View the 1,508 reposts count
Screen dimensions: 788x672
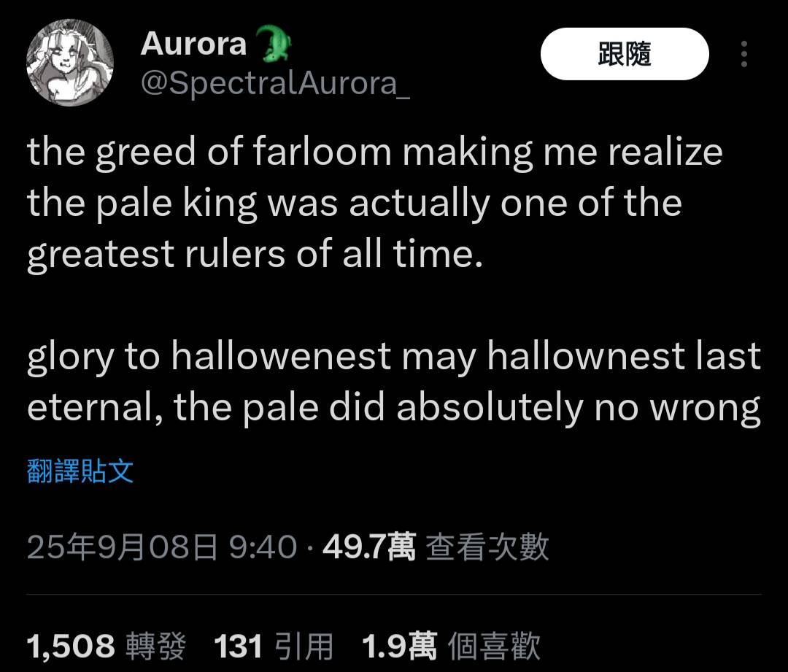click(71, 646)
